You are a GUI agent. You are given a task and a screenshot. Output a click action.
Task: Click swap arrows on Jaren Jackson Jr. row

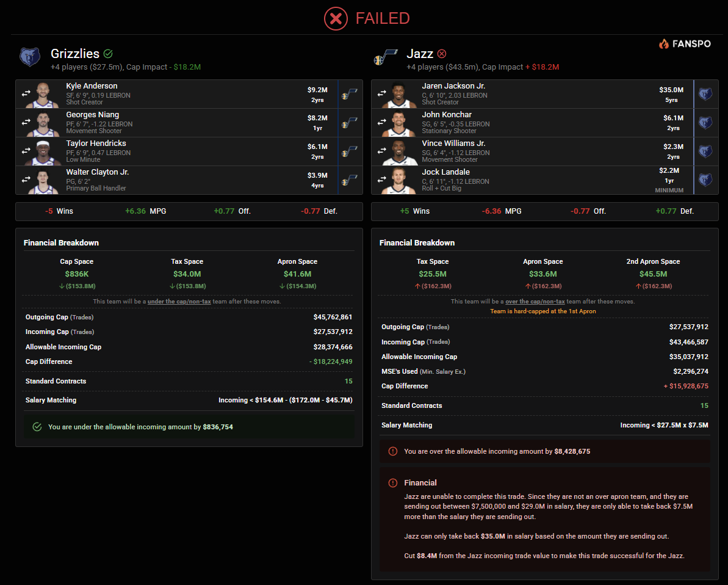pos(381,94)
